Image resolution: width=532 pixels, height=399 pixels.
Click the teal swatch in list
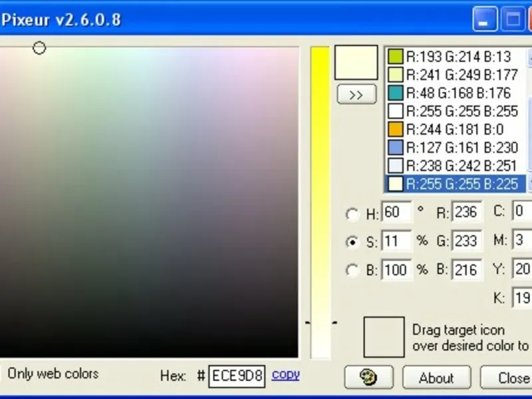(x=396, y=93)
